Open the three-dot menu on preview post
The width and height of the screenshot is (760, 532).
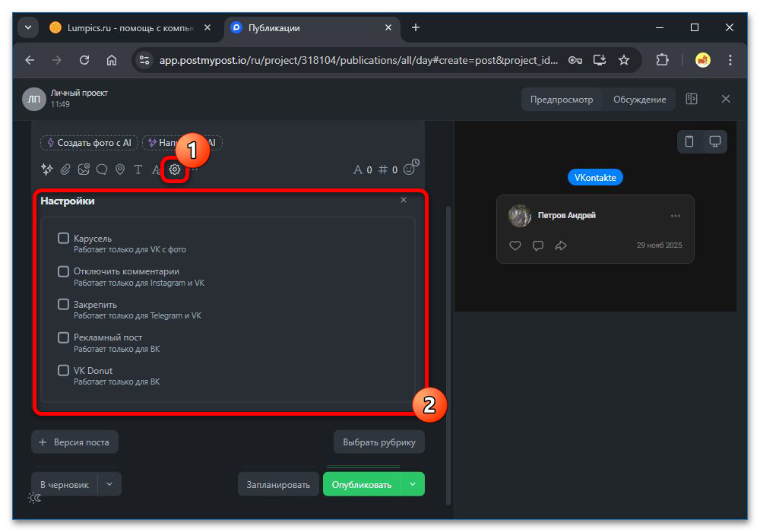click(675, 216)
